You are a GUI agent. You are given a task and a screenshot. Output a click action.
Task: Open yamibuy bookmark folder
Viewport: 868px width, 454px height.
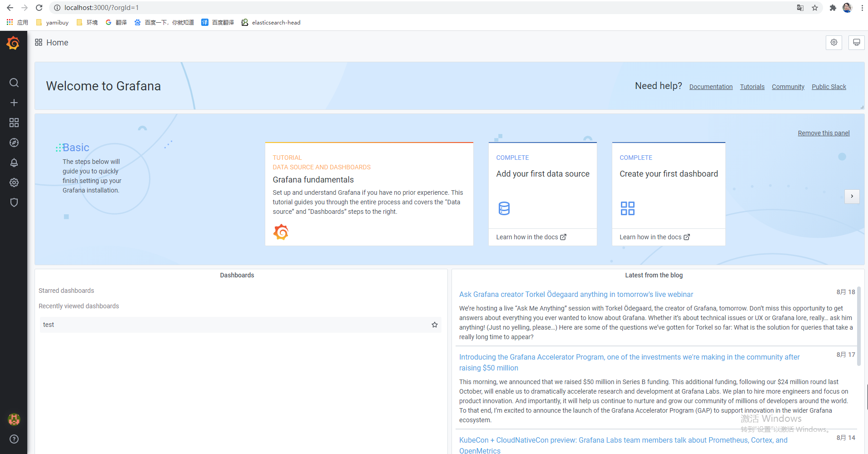click(x=52, y=22)
